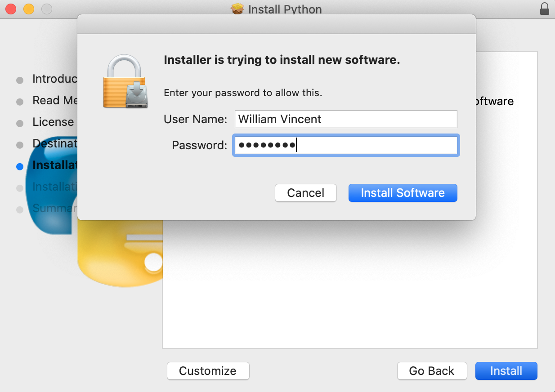Click the package icon beside Install Python title
Image resolution: width=555 pixels, height=392 pixels.
click(237, 9)
